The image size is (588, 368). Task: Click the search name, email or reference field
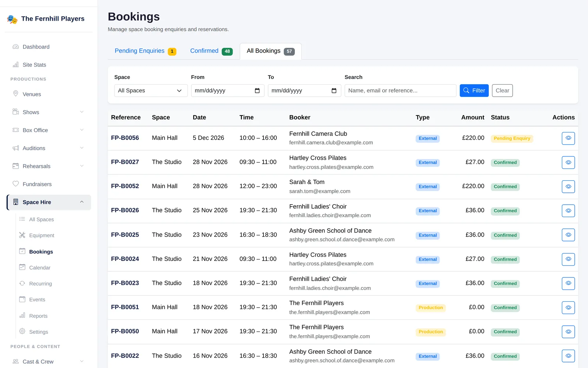click(x=400, y=91)
